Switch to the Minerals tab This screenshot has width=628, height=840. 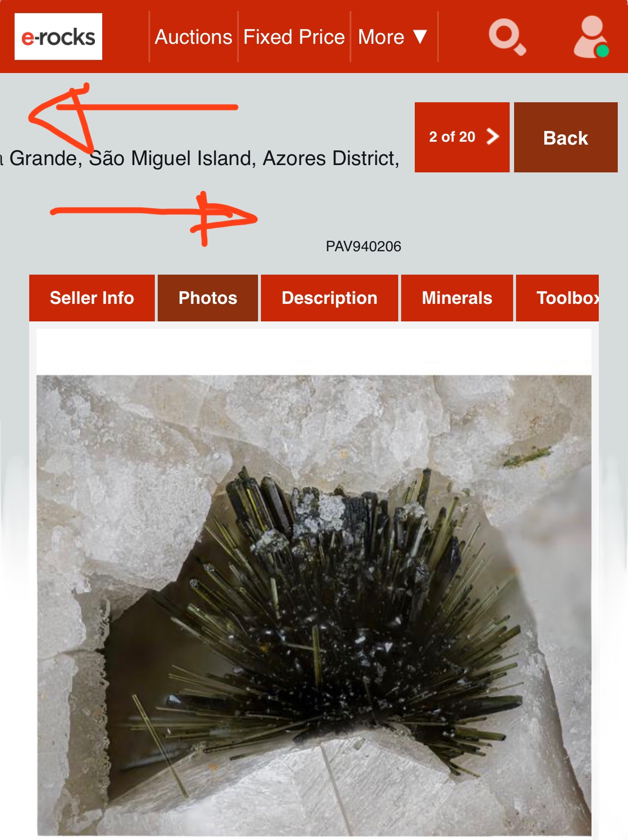click(457, 298)
